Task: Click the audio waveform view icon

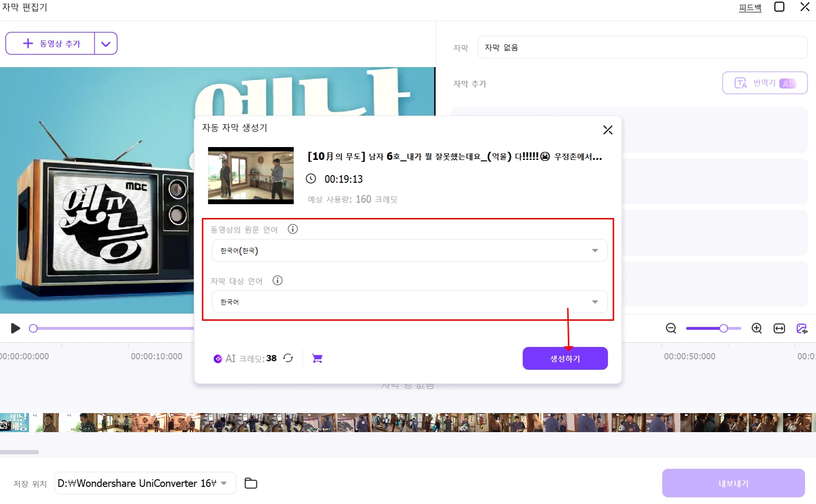Action: click(802, 328)
